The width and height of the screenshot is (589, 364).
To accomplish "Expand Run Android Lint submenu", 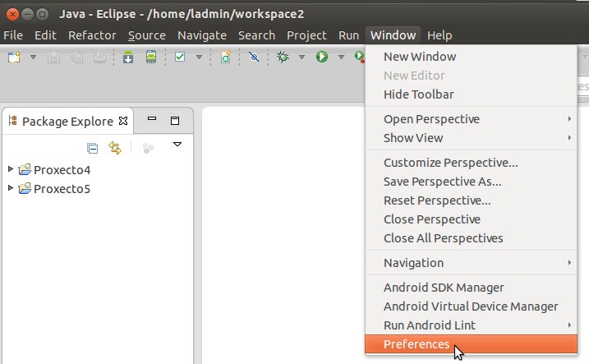I will [x=471, y=325].
